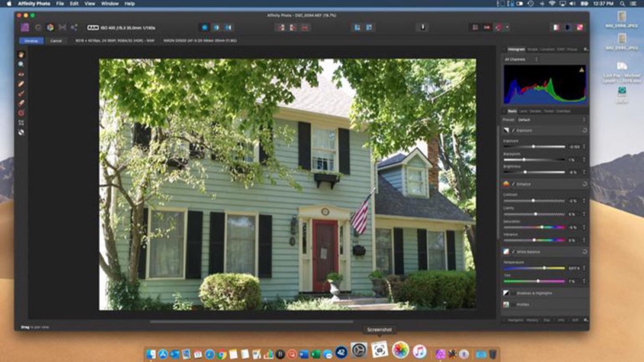Open Screenshot app in the Dock
This screenshot has height=362, width=644.
[379, 351]
